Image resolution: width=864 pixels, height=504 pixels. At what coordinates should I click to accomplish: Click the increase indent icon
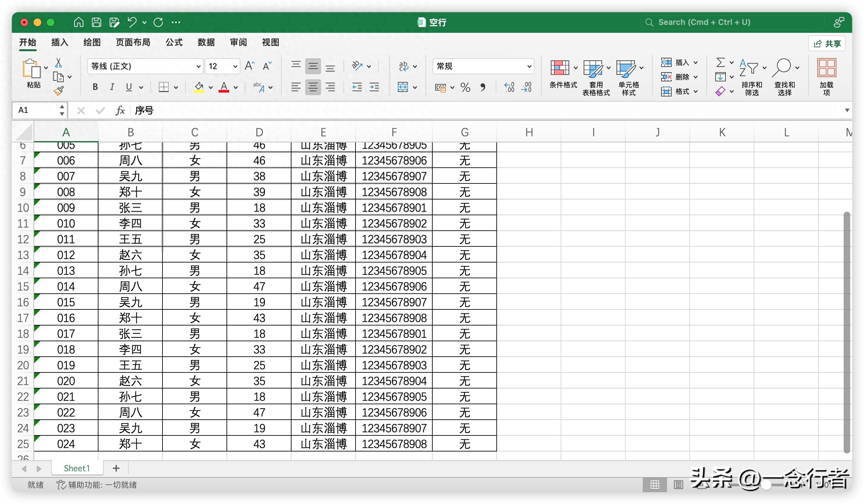point(374,87)
